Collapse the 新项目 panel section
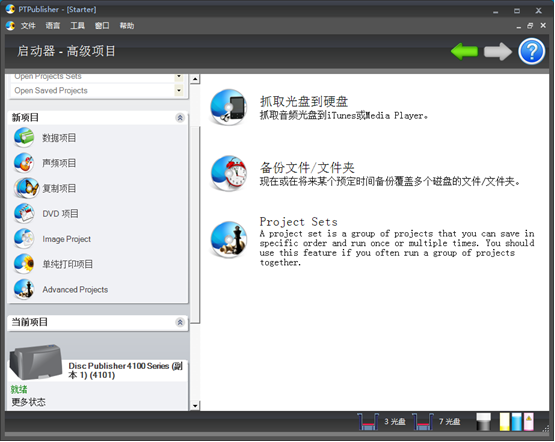Screen dimensions: 555x442 (x=180, y=117)
